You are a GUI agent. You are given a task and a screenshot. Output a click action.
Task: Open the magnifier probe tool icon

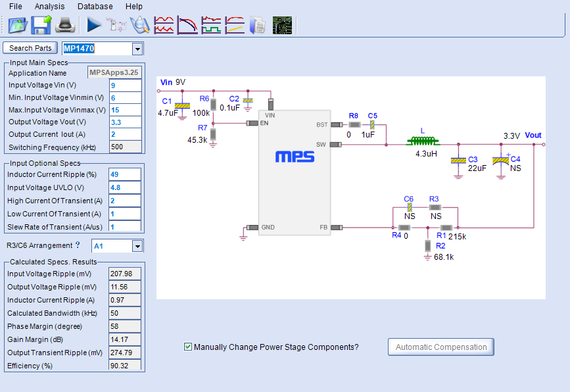click(x=140, y=25)
